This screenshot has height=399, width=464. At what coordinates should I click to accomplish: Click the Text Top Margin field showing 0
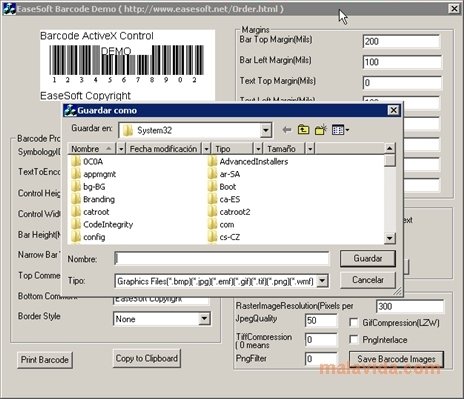click(x=402, y=82)
